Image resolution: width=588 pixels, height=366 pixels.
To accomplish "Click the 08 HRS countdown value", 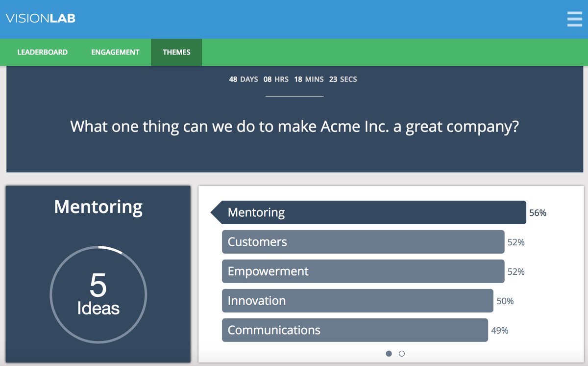I will point(276,79).
